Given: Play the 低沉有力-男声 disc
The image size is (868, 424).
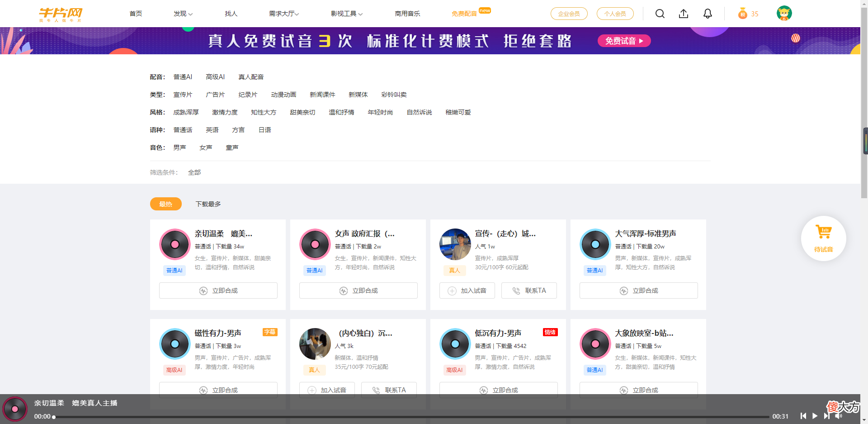Looking at the screenshot, I should [x=455, y=344].
